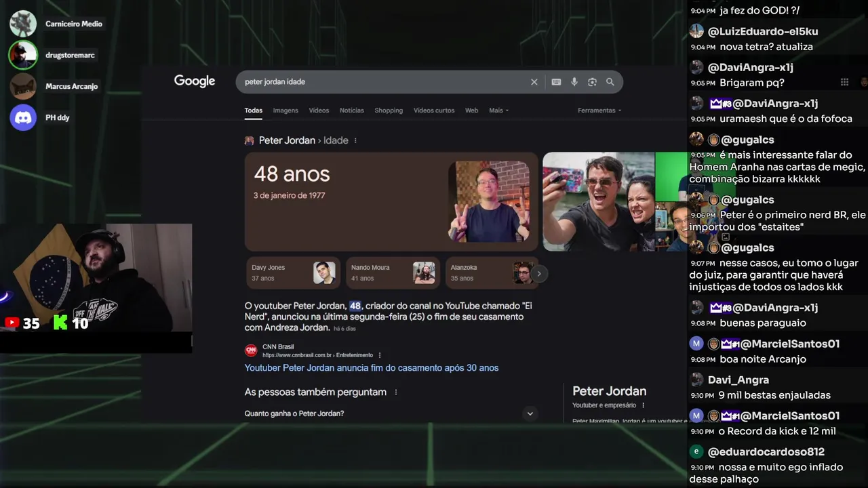Click the date 3 de janeiro de 1977
Screen dimensions: 868x488
290,195
